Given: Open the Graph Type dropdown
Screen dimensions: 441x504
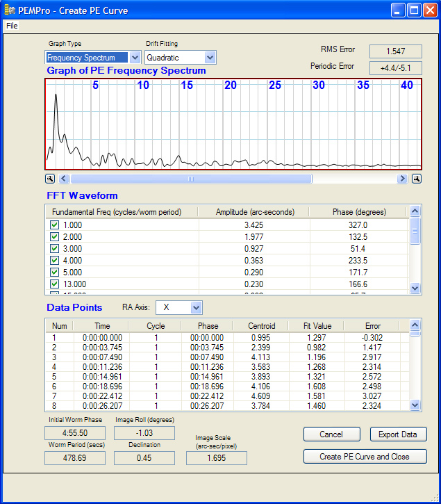Looking at the screenshot, I should tap(135, 58).
